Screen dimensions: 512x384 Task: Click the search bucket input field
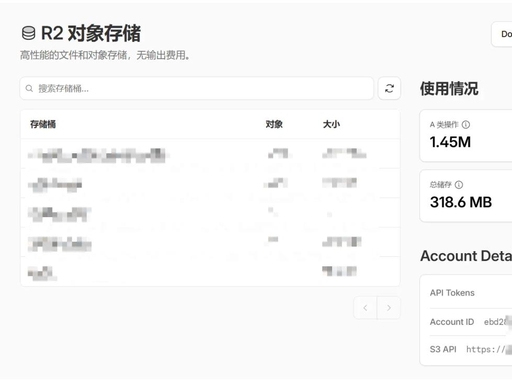point(197,88)
